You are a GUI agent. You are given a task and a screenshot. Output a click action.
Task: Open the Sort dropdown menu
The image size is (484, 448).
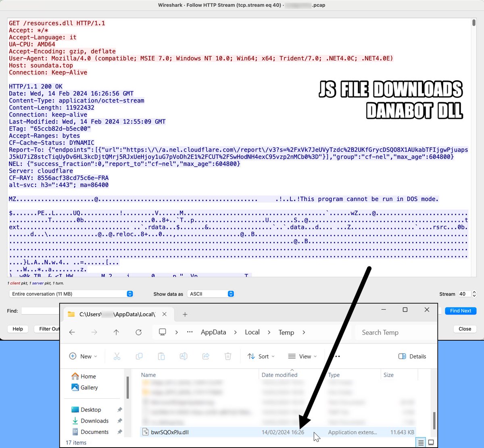tap(261, 356)
